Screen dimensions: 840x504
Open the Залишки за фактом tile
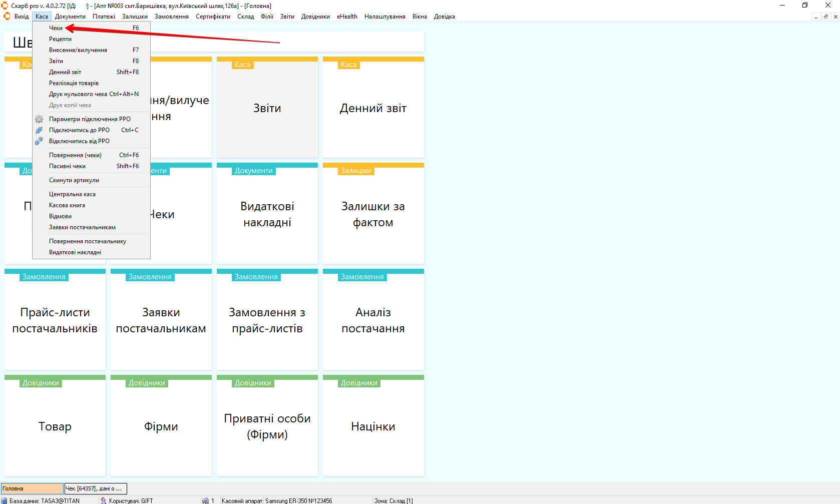(x=373, y=214)
